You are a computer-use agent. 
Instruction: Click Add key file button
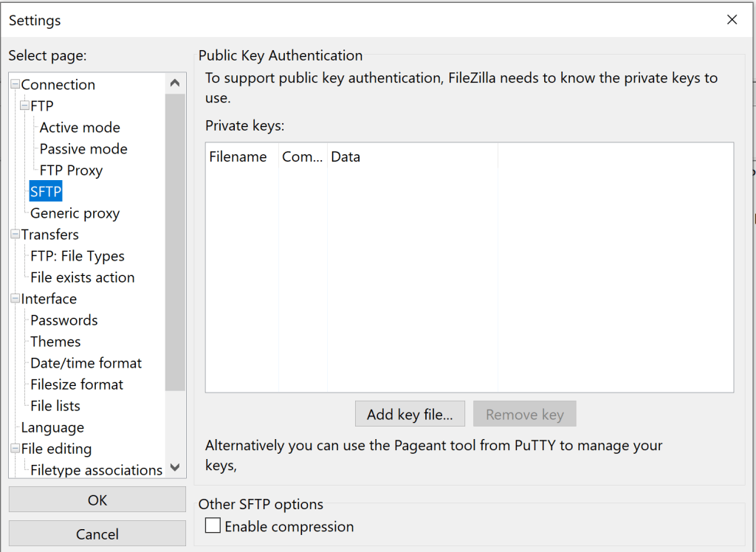coord(410,414)
